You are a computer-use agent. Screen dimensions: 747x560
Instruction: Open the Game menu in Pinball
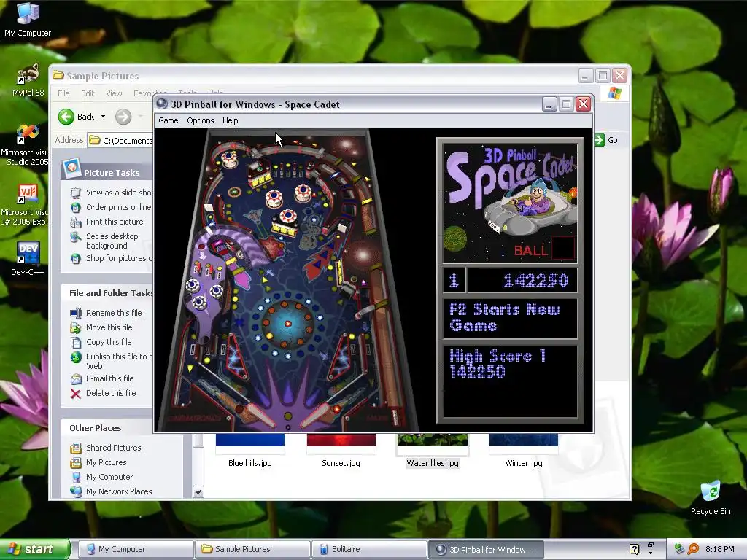click(169, 120)
